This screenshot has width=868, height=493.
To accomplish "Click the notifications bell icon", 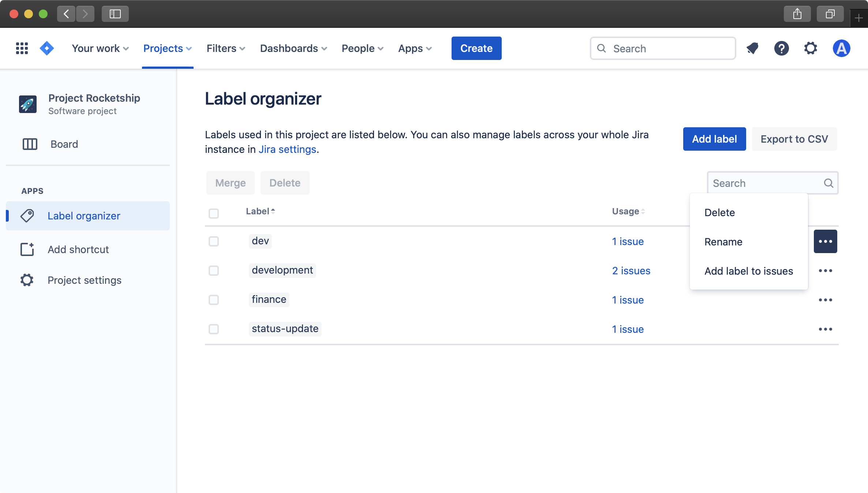I will point(752,48).
